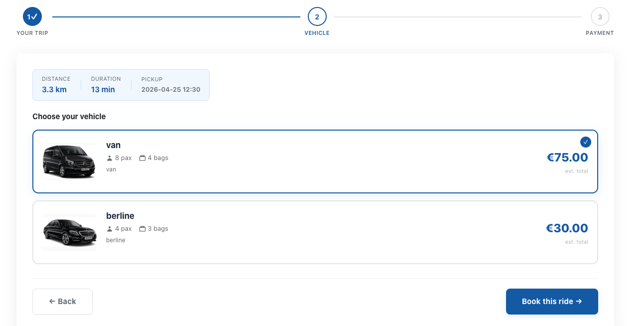Click the PAYMENT step label
The image size is (644, 326).
[600, 33]
